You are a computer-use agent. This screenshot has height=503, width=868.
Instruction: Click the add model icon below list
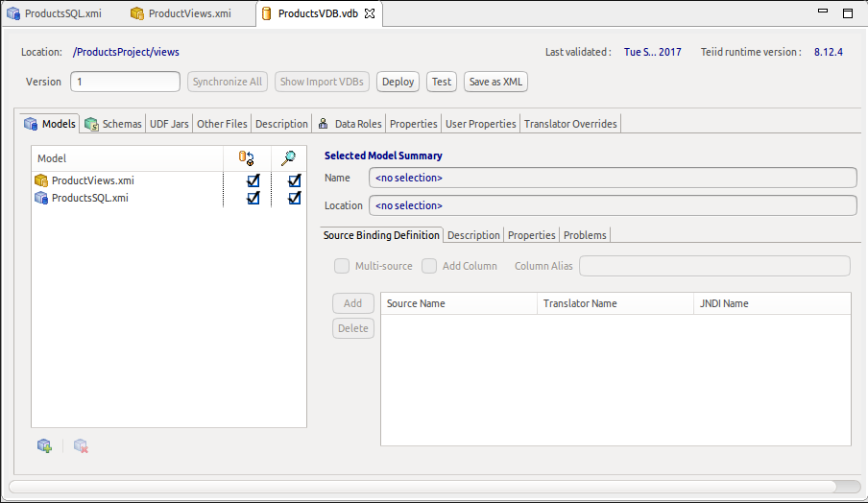[44, 445]
